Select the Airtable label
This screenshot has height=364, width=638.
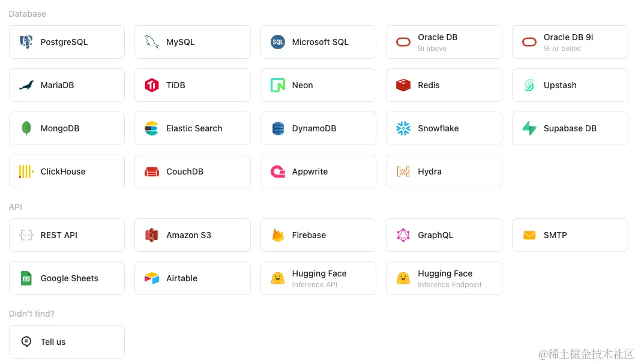coord(181,278)
